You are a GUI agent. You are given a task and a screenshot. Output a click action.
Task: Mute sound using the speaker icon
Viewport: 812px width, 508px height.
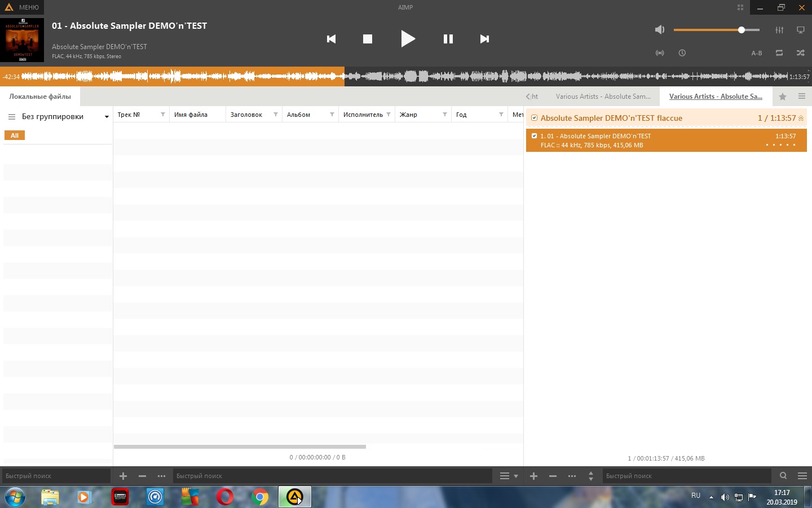[x=660, y=29]
